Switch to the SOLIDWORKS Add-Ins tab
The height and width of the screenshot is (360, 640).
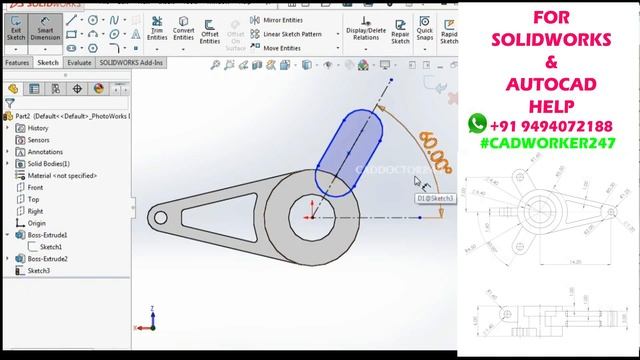pyautogui.click(x=131, y=63)
